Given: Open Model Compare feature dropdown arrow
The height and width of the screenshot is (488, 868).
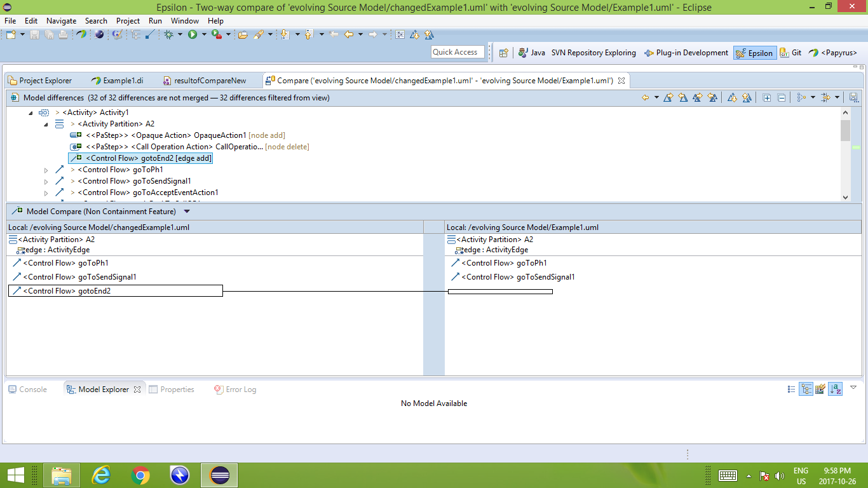Looking at the screenshot, I should [x=187, y=212].
